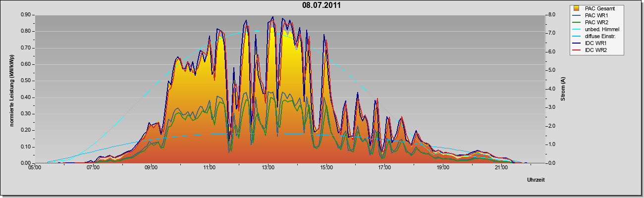Viewport: 644px width, 198px height.
Task: Select the PAC WR2 legend entry
Action: tap(595, 22)
